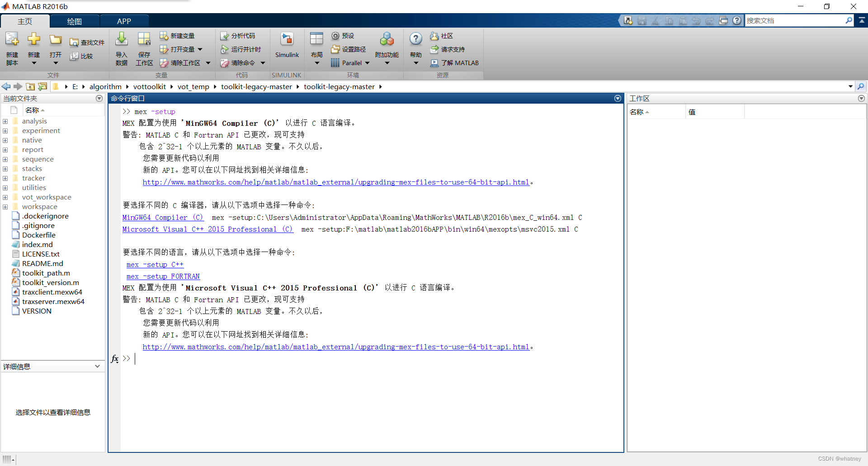Expand the native folder

pos(5,140)
